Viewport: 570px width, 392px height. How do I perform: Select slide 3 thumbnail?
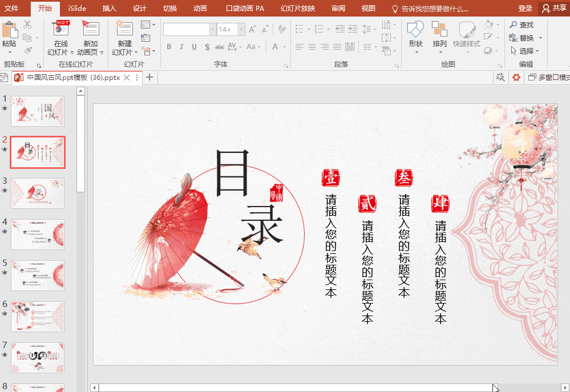click(x=38, y=193)
